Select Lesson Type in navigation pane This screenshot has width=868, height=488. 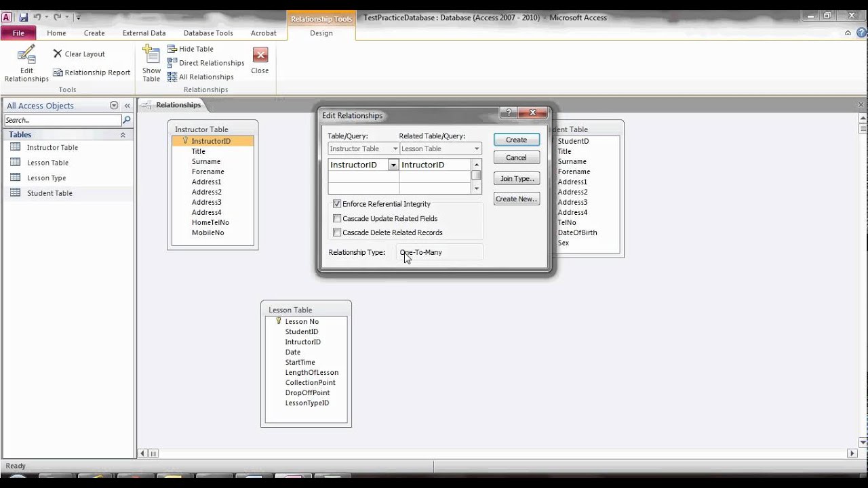tap(46, 178)
